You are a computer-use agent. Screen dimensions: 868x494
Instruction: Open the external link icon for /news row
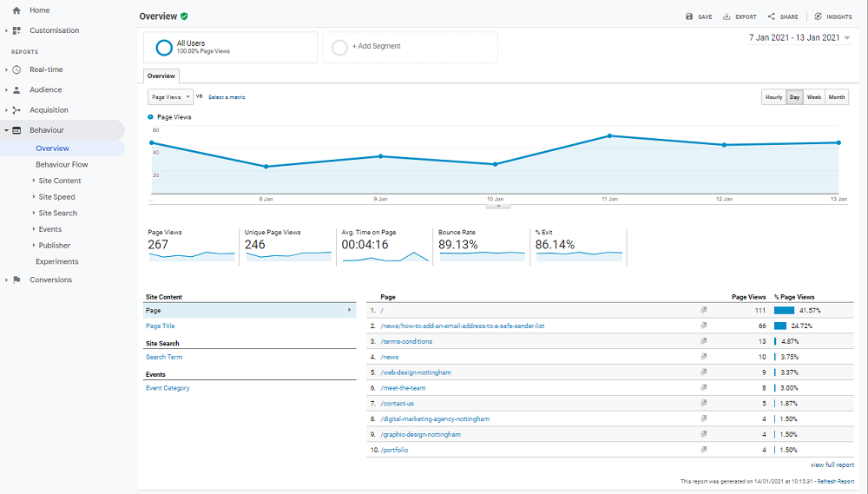point(704,357)
